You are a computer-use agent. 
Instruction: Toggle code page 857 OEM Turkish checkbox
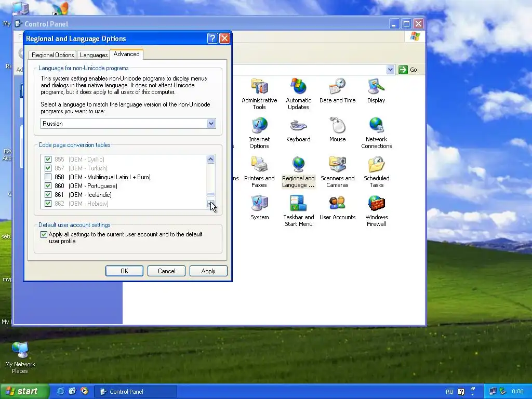(x=48, y=168)
